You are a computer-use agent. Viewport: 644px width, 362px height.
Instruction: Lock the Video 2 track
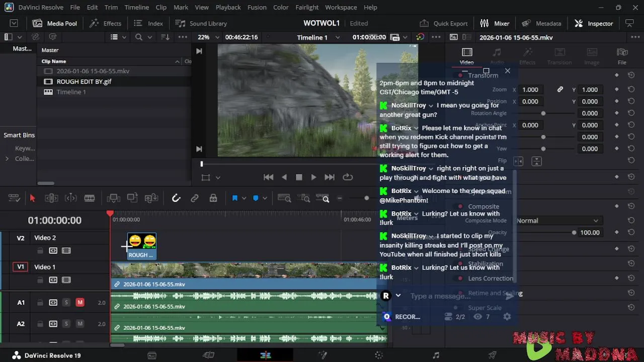(x=40, y=250)
